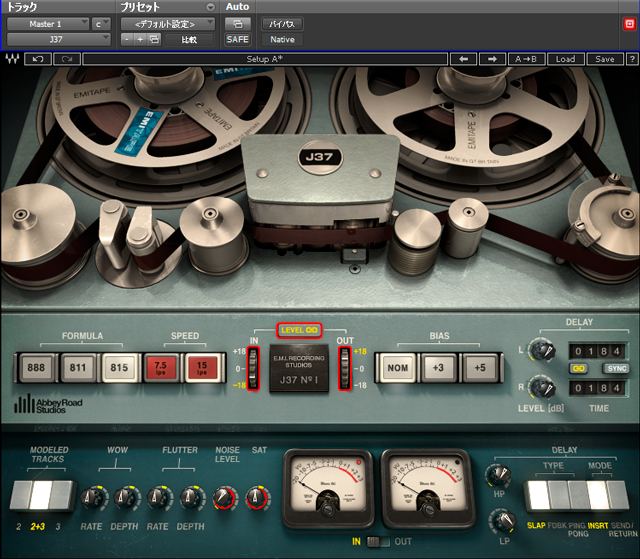Select INSRT delay mode button
Screen dimensions: 640x559
click(597, 495)
